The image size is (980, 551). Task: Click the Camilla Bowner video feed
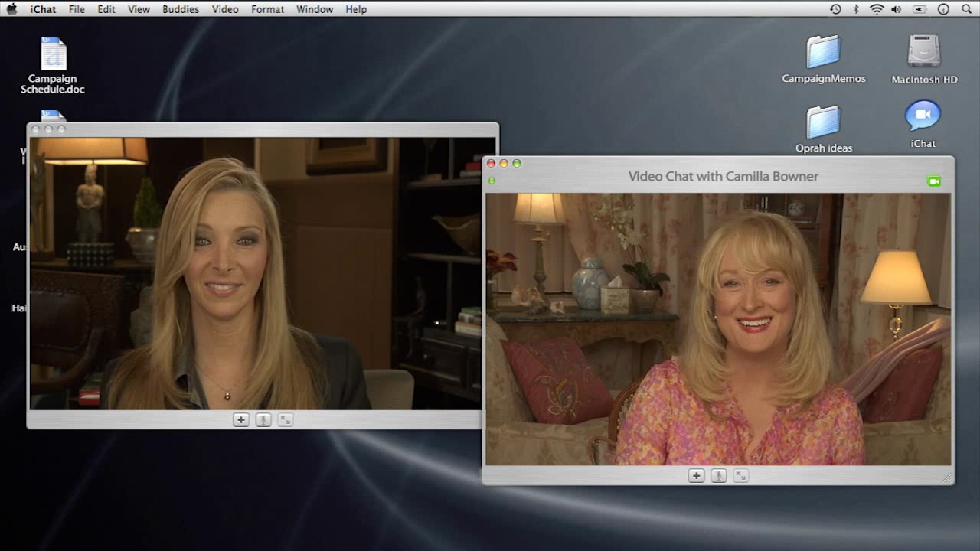[x=718, y=329]
